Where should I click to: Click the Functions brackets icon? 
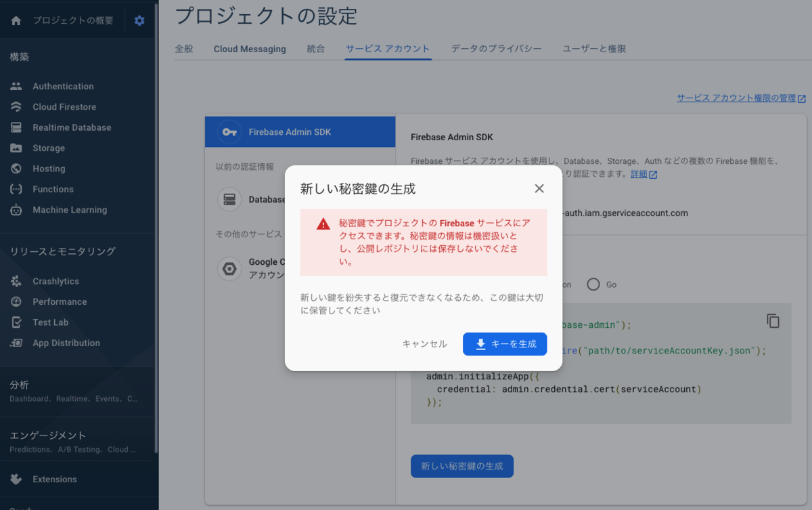point(16,189)
